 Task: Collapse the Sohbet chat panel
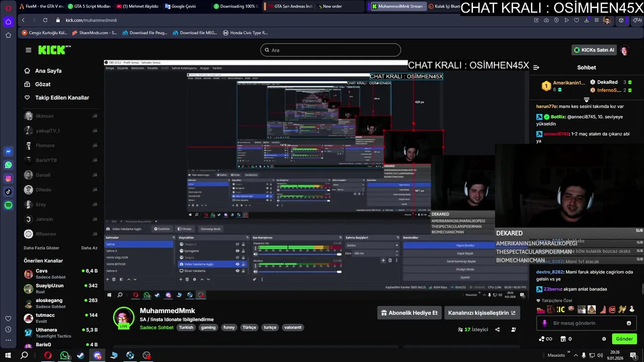(x=536, y=67)
